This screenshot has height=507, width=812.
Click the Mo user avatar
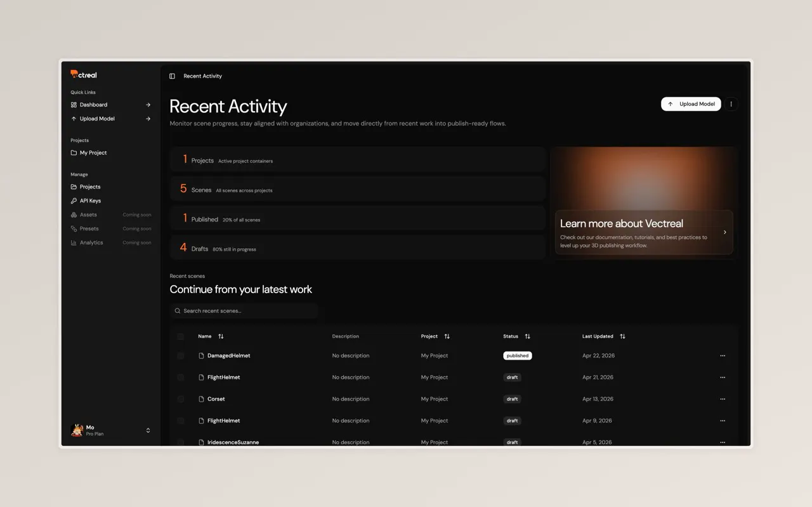(77, 430)
